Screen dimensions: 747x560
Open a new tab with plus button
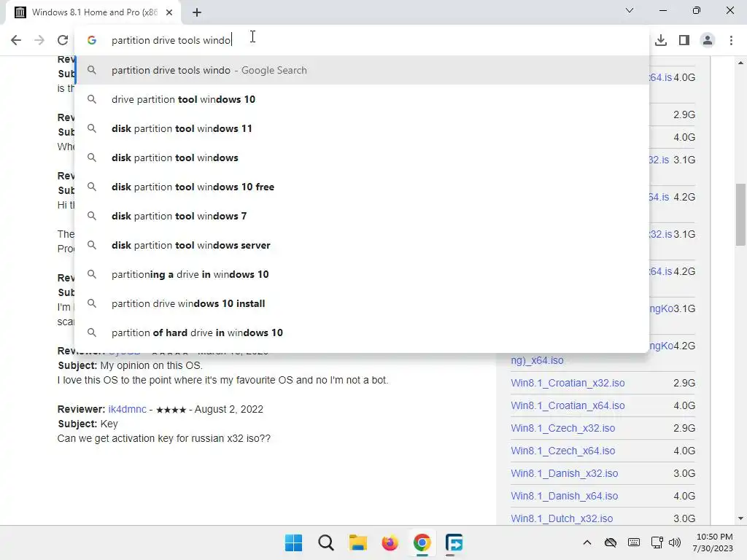coord(197,12)
